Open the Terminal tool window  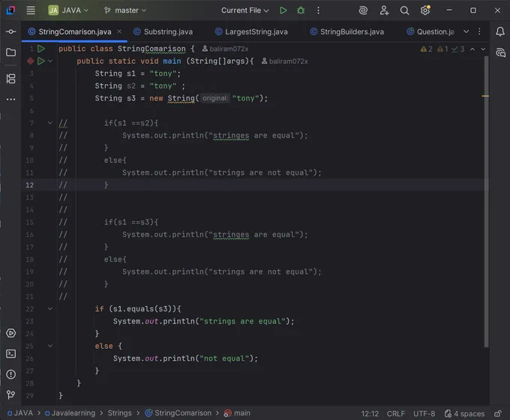point(10,354)
